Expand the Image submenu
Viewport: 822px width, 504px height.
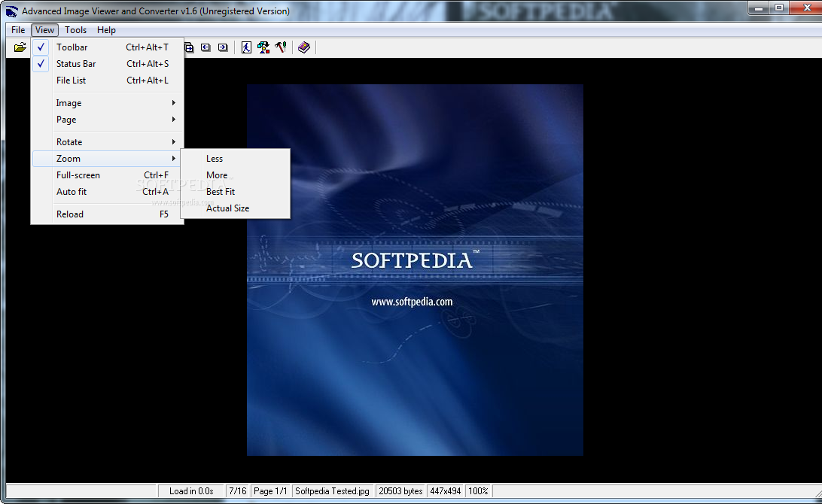(x=108, y=103)
